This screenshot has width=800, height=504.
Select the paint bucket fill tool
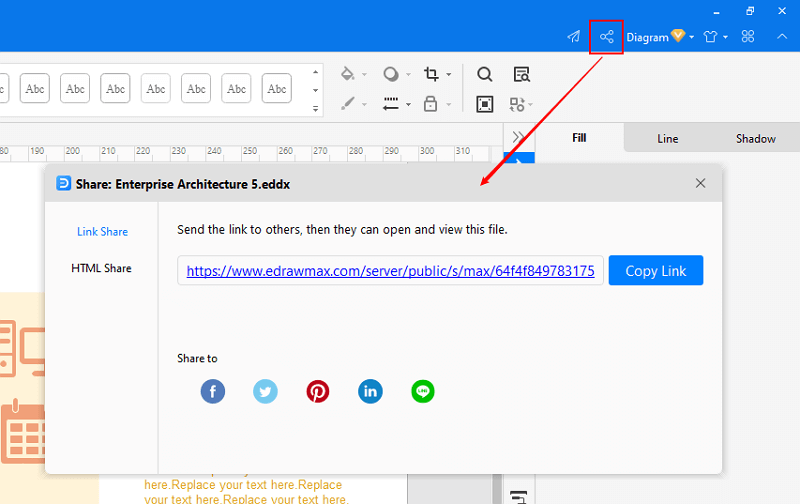tap(347, 74)
